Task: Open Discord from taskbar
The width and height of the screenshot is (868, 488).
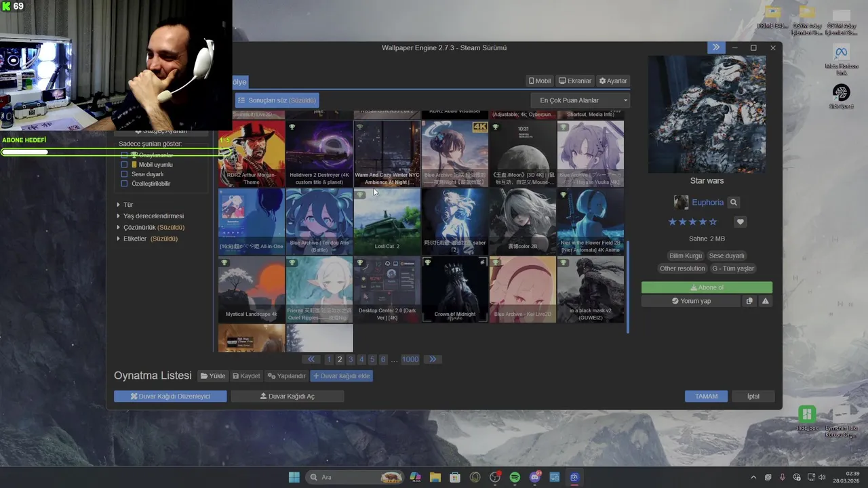Action: (535, 477)
